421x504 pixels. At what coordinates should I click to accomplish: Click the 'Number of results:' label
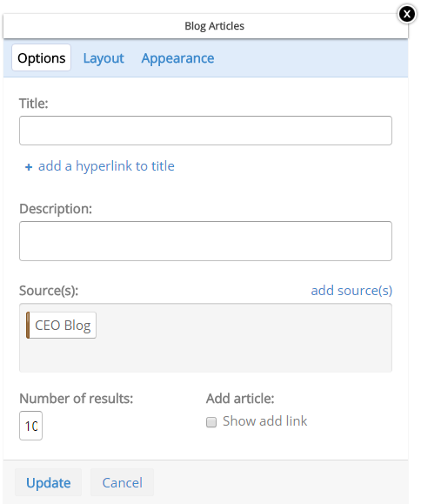(x=76, y=399)
